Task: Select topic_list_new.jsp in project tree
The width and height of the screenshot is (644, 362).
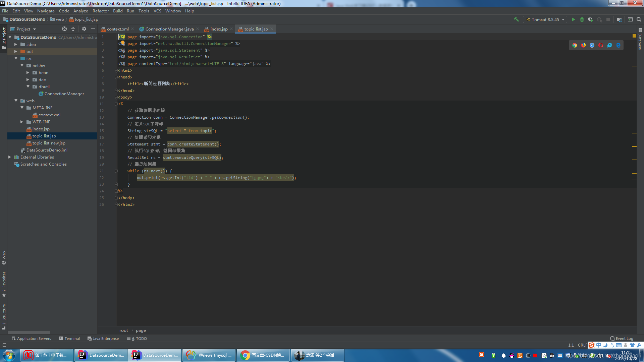Action: click(49, 143)
